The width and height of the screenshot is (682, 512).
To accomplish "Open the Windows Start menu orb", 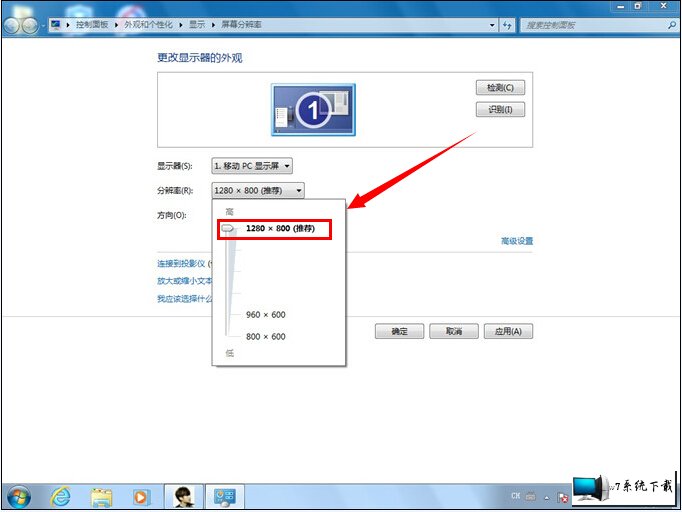I will [18, 495].
